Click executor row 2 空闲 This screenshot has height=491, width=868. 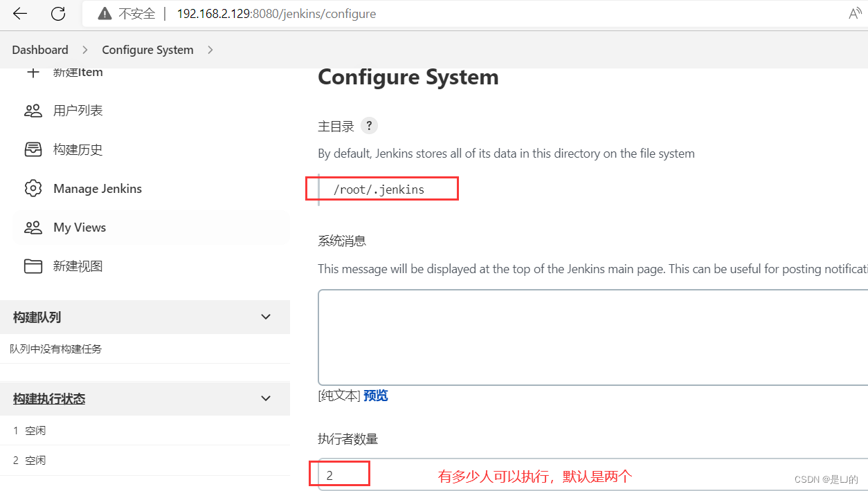[29, 460]
